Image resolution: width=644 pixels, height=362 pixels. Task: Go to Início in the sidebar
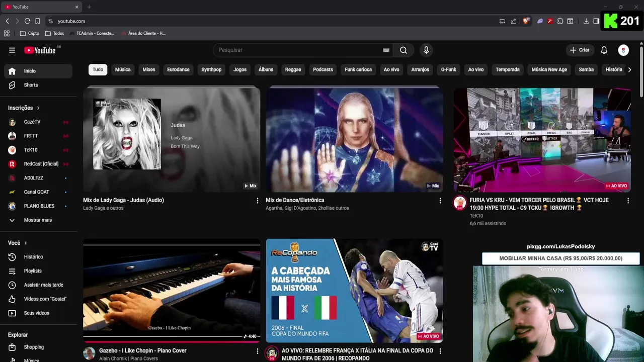pyautogui.click(x=38, y=71)
